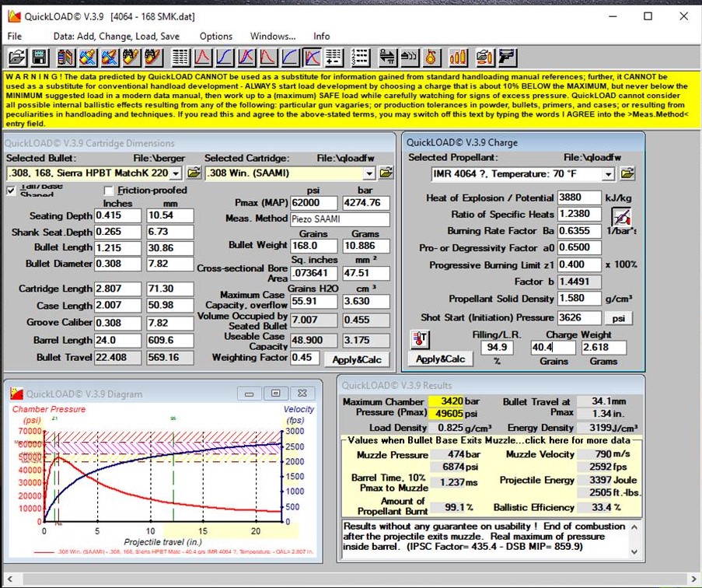Click the Barrel Length inches field
This screenshot has width=702, height=588.
[117, 341]
